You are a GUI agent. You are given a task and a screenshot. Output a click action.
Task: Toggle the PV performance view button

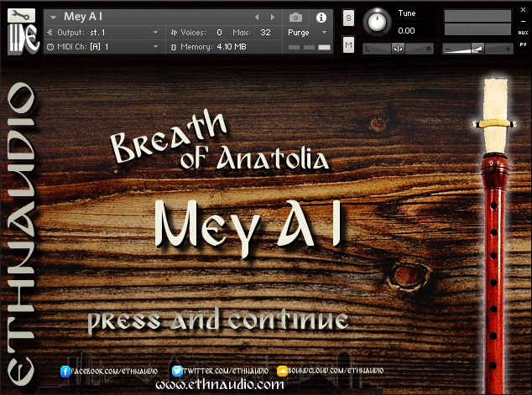point(523,44)
